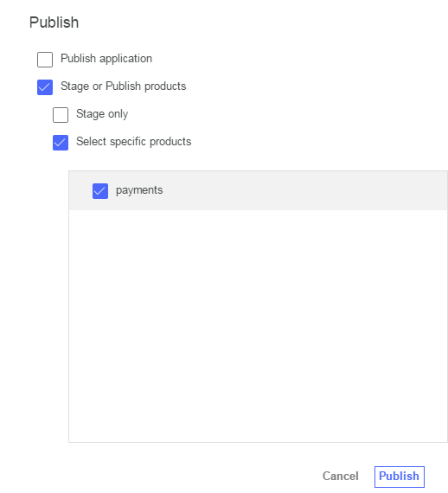The image size is (448, 493).
Task: Click the 'Stage only' label text
Action: (102, 114)
